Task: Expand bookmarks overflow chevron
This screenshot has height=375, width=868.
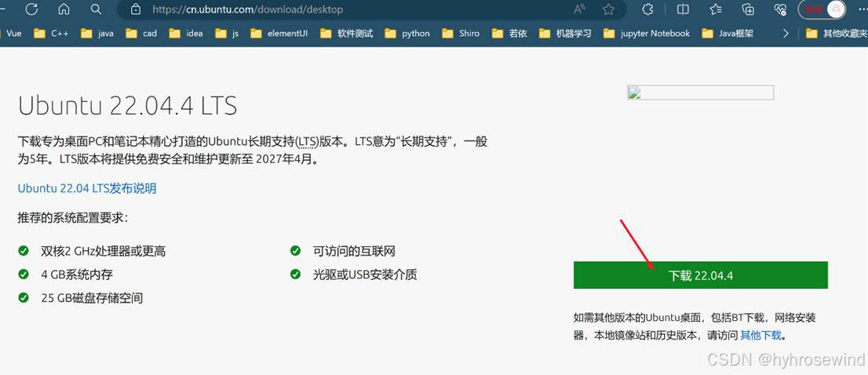Action: [786, 33]
